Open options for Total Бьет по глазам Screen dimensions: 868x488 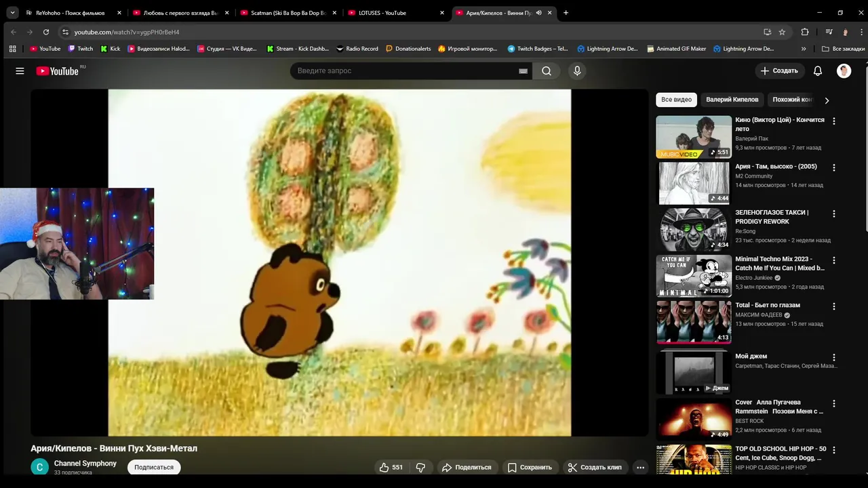[x=834, y=306]
